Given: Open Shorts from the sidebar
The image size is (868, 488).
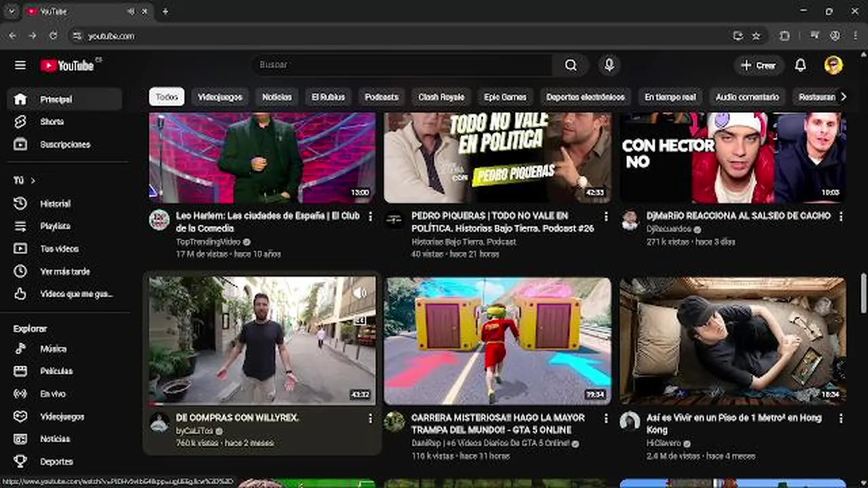Looking at the screenshot, I should point(65,122).
